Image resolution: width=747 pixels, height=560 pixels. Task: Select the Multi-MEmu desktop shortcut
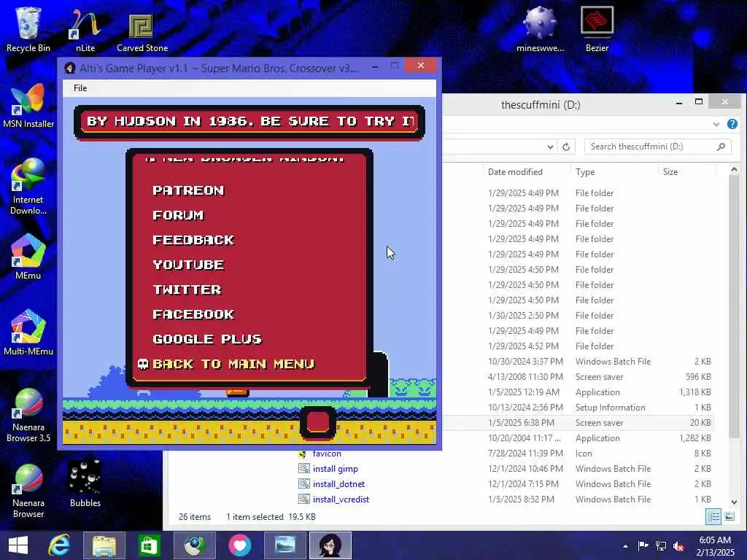(x=28, y=332)
